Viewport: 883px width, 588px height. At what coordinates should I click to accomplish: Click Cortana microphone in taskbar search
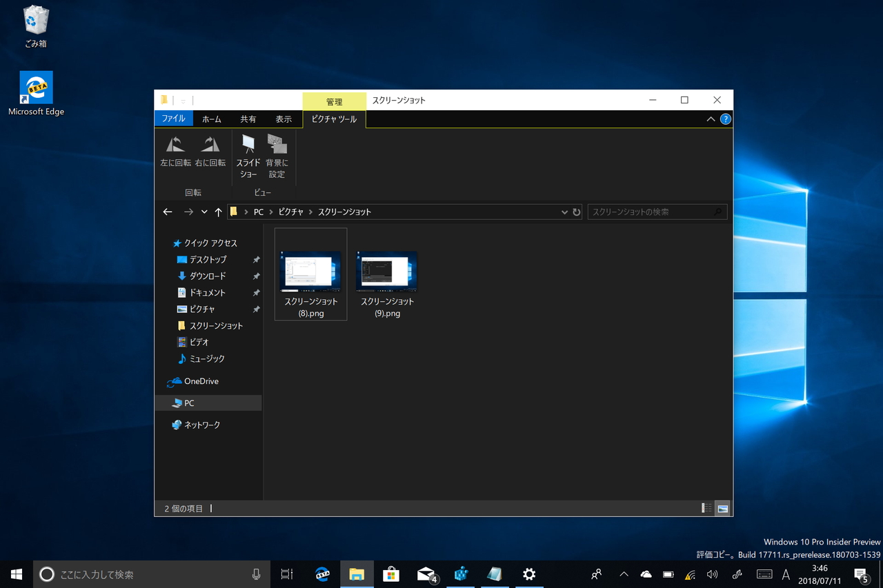(x=257, y=574)
